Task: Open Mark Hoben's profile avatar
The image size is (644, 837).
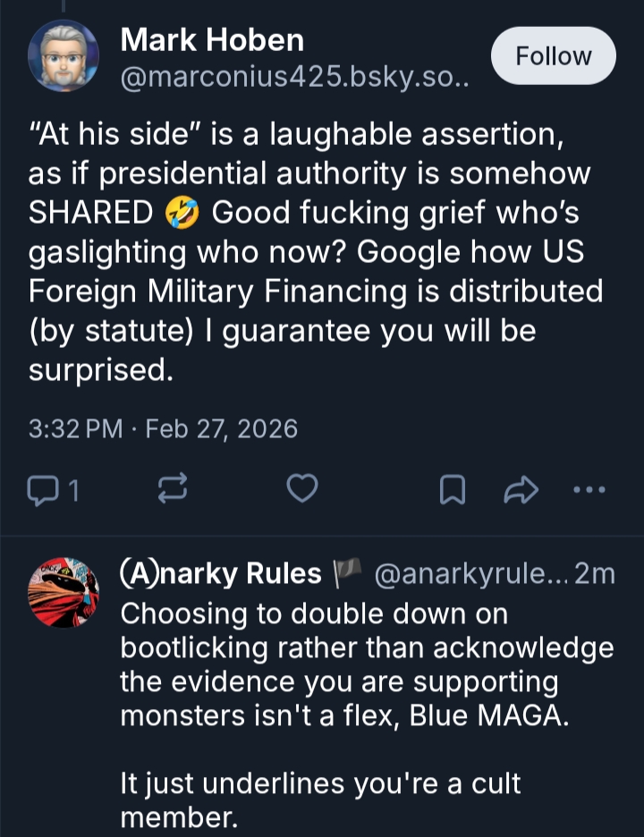Action: click(63, 55)
